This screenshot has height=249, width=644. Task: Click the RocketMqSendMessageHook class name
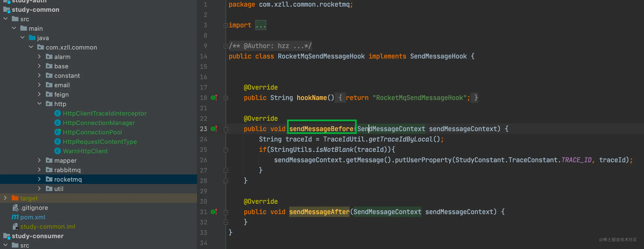tap(321, 56)
